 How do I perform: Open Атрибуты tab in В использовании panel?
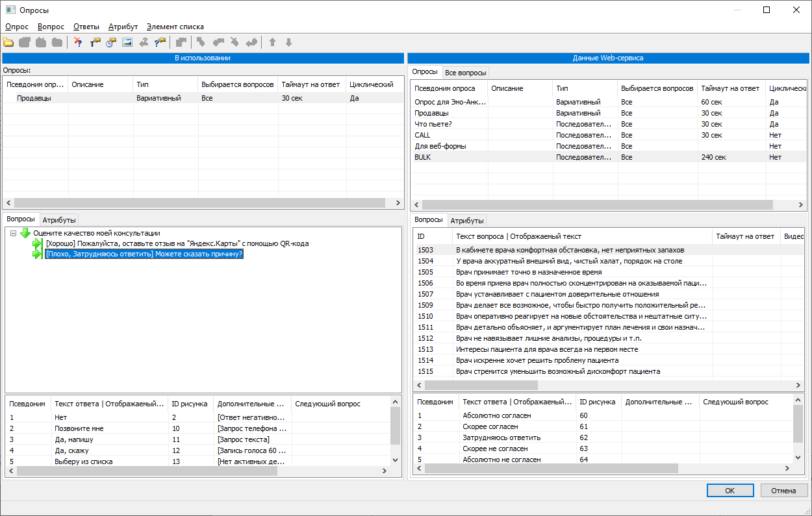(x=60, y=220)
